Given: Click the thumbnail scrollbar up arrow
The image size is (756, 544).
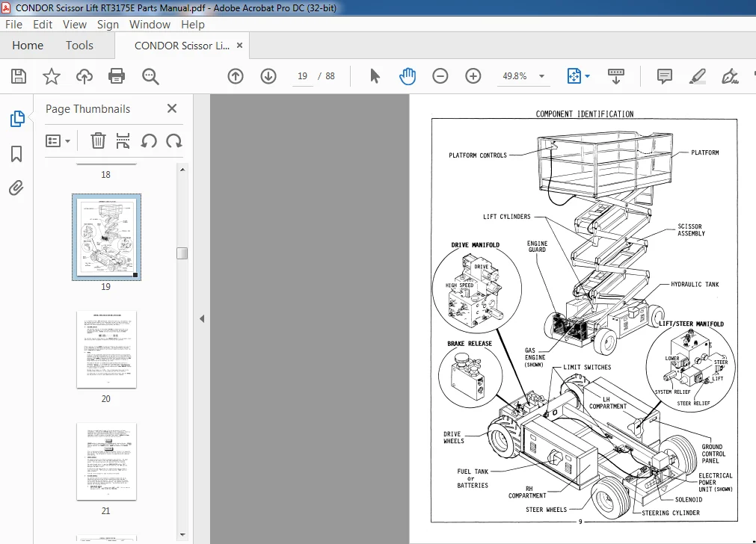Looking at the screenshot, I should coord(182,170).
